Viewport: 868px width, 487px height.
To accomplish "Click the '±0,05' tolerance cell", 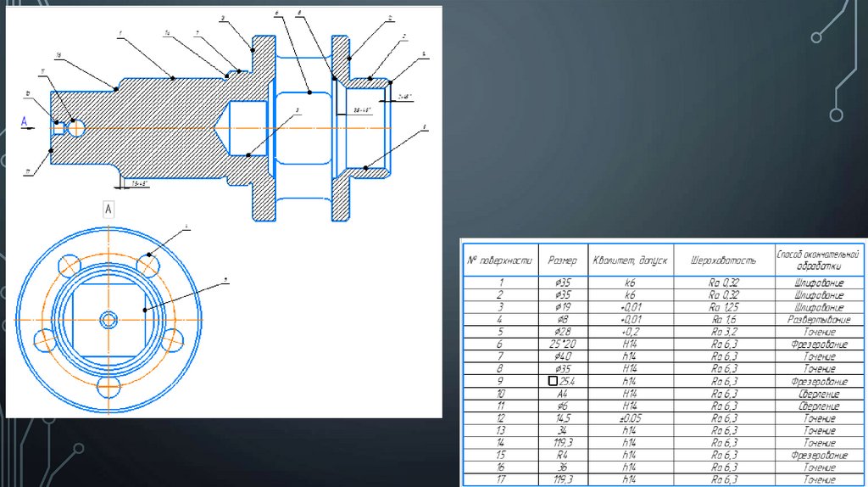I will pos(628,418).
